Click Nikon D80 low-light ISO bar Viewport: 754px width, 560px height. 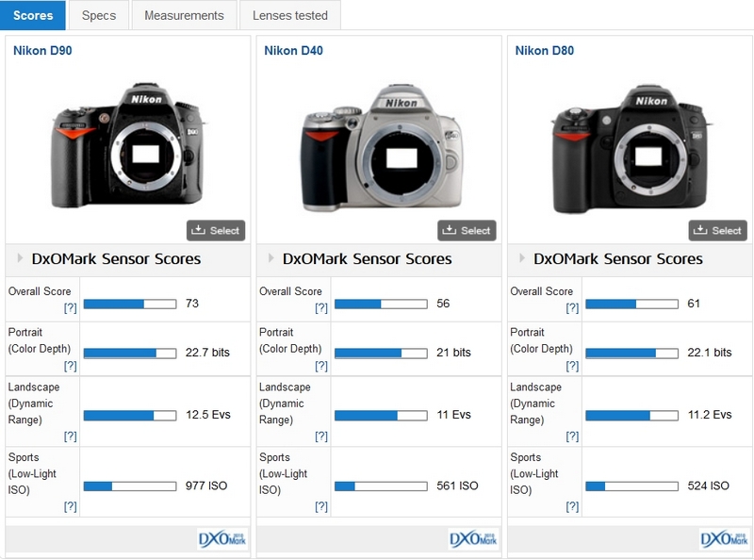tap(631, 486)
